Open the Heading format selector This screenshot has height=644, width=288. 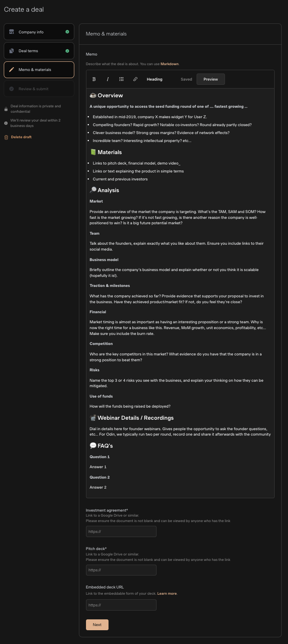pos(154,79)
